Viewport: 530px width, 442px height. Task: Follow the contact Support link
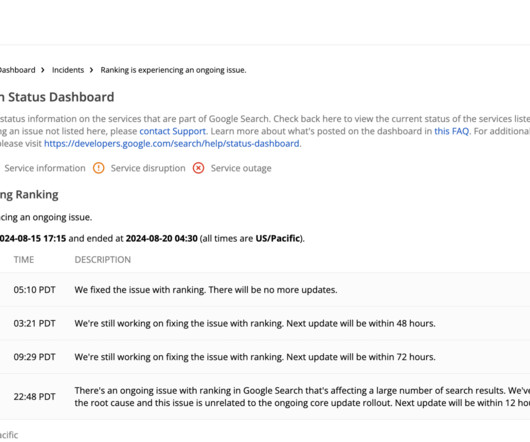(172, 131)
